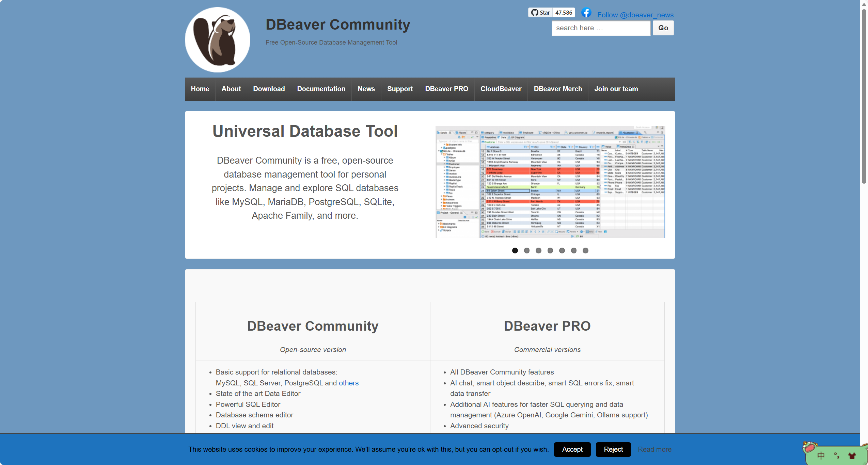Image resolution: width=868 pixels, height=465 pixels.
Task: Click the DBeaver beaver logo
Action: pos(217,40)
